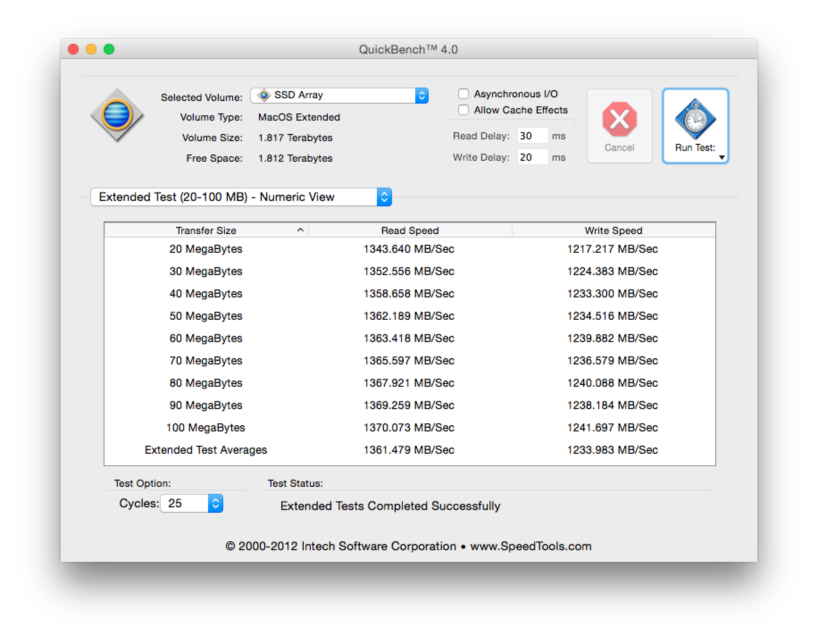Sort by the Read Speed column header
Image resolution: width=818 pixels, height=644 pixels.
pos(410,230)
